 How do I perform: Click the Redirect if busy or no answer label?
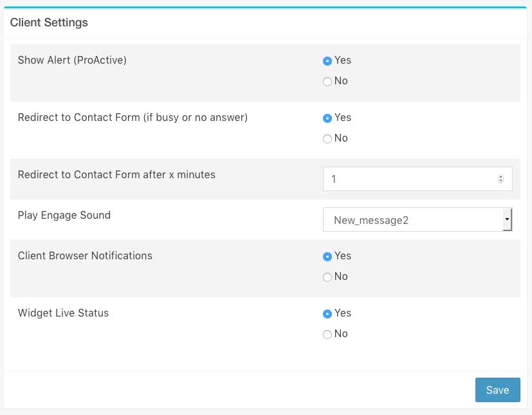pos(133,118)
